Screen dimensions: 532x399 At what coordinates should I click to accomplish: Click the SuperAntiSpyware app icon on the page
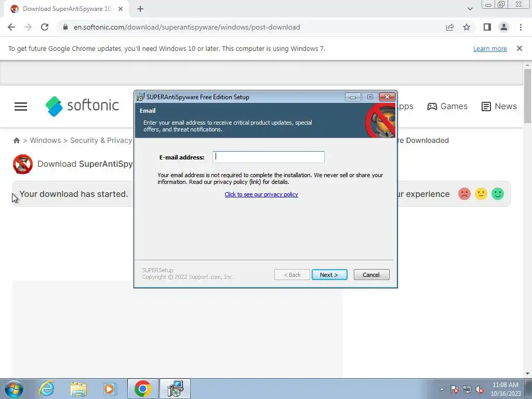tap(23, 164)
